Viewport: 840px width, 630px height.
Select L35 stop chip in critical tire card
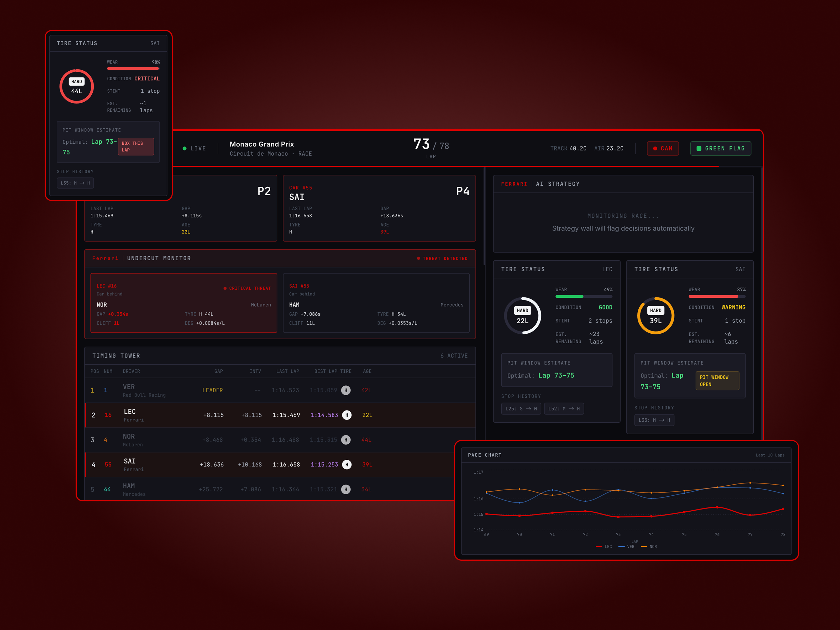(x=75, y=183)
